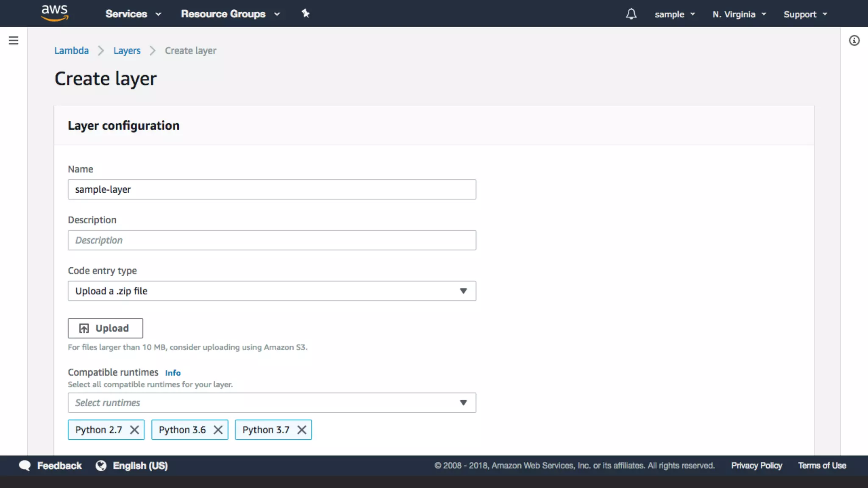868x488 pixels.
Task: Click the globe language icon
Action: point(101,466)
